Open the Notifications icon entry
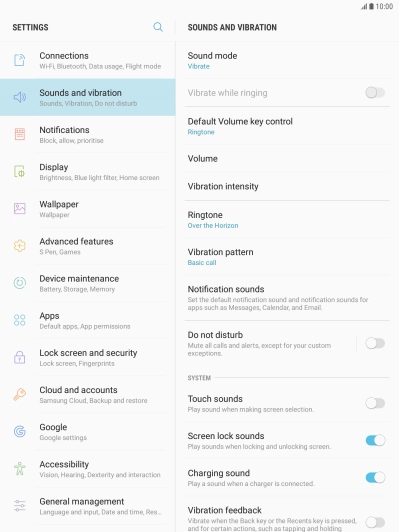 click(x=20, y=134)
